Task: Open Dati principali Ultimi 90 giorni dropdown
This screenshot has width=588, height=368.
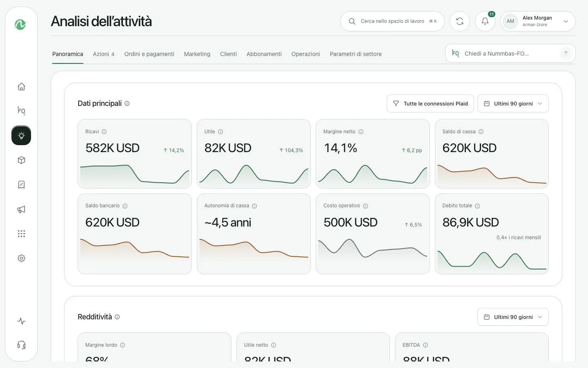Action: 513,103
